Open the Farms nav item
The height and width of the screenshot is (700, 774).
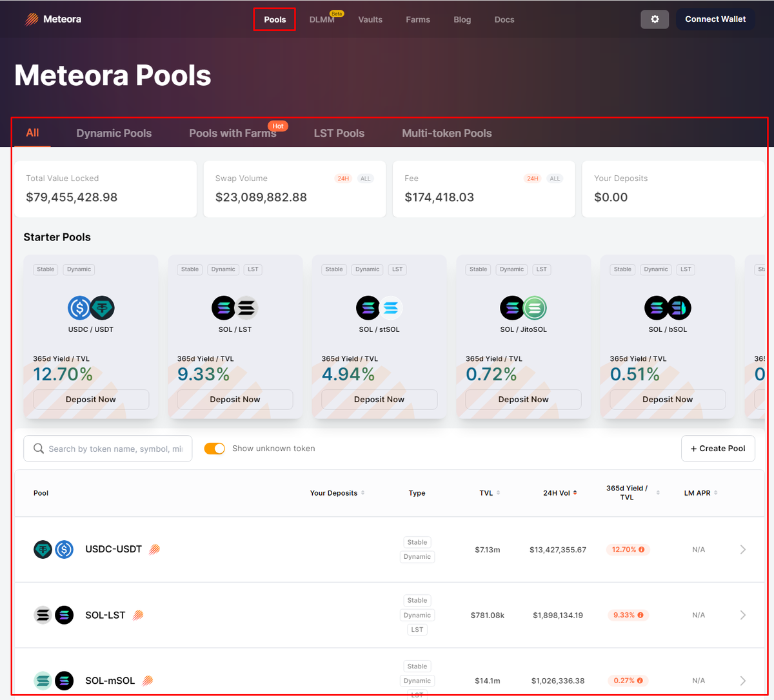(x=418, y=19)
